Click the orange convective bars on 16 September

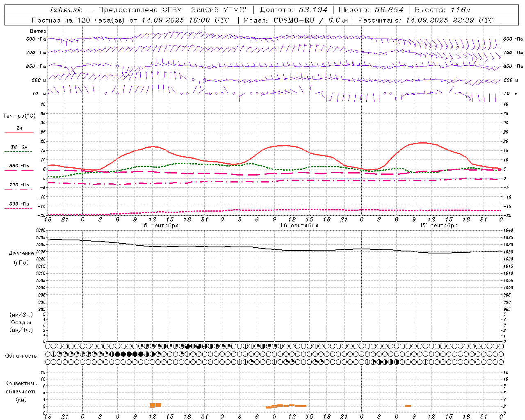(x=286, y=406)
